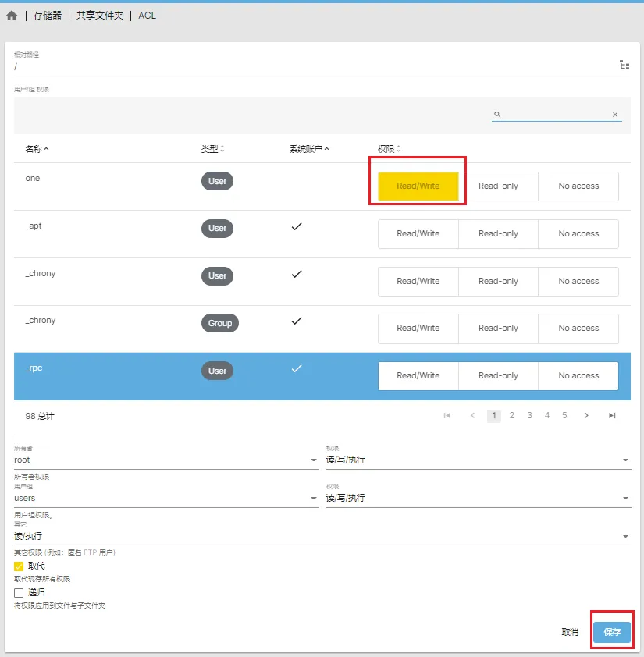Open others permission 读/执行 dropdown
The height and width of the screenshot is (657, 644).
pos(322,536)
